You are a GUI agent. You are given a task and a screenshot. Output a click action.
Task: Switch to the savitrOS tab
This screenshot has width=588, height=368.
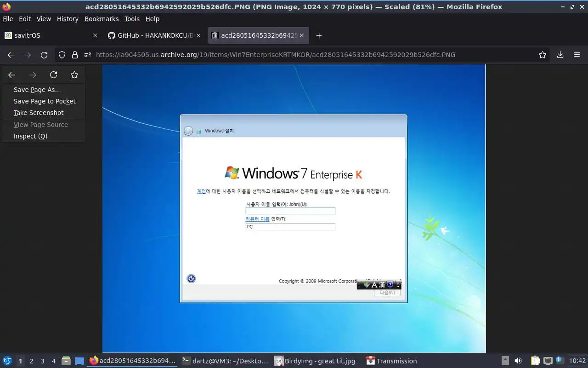pos(51,35)
